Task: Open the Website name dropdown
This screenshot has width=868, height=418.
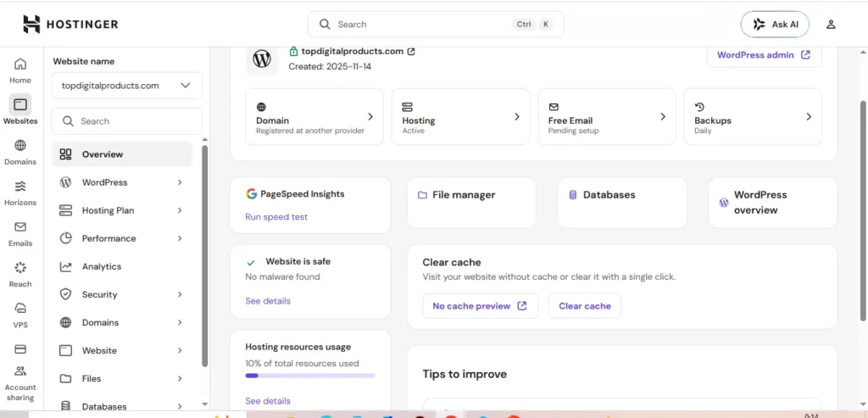Action: (127, 86)
